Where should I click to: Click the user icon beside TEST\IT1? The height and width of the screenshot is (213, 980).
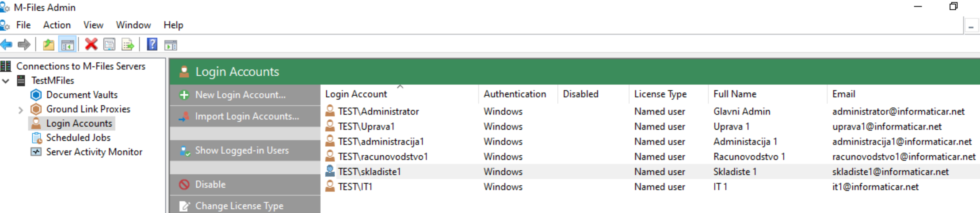pos(330,186)
